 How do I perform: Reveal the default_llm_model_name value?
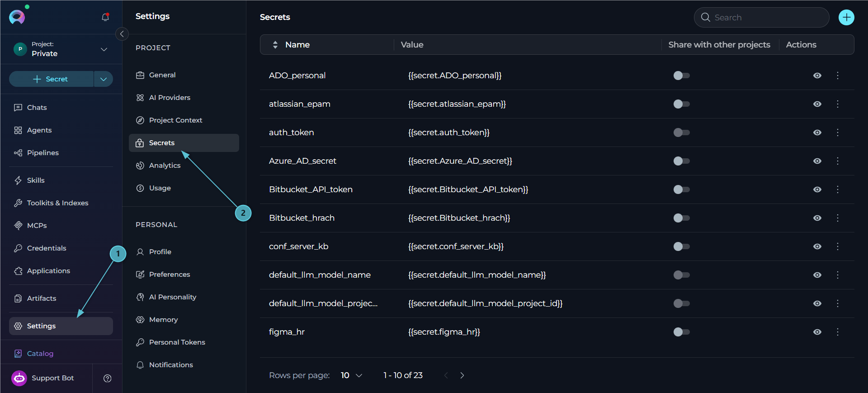817,275
